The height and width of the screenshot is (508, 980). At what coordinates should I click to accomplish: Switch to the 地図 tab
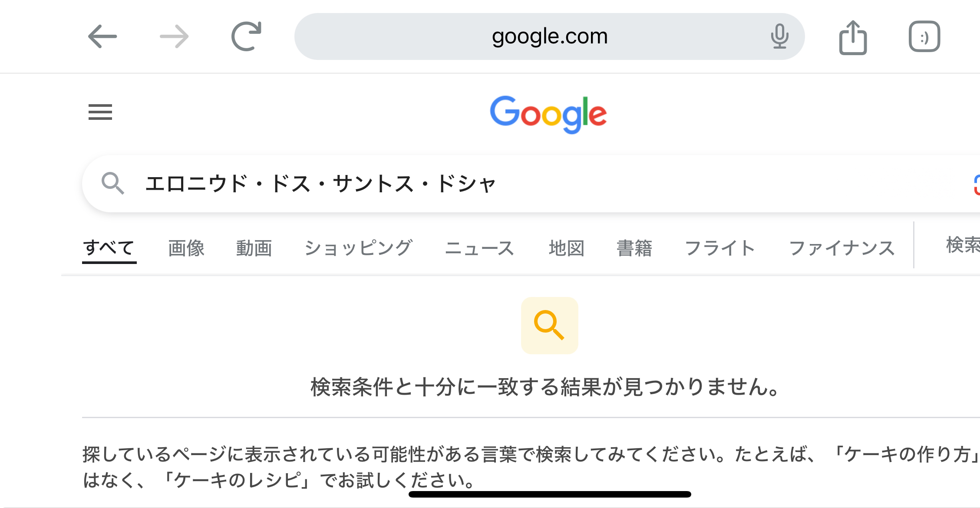point(567,248)
